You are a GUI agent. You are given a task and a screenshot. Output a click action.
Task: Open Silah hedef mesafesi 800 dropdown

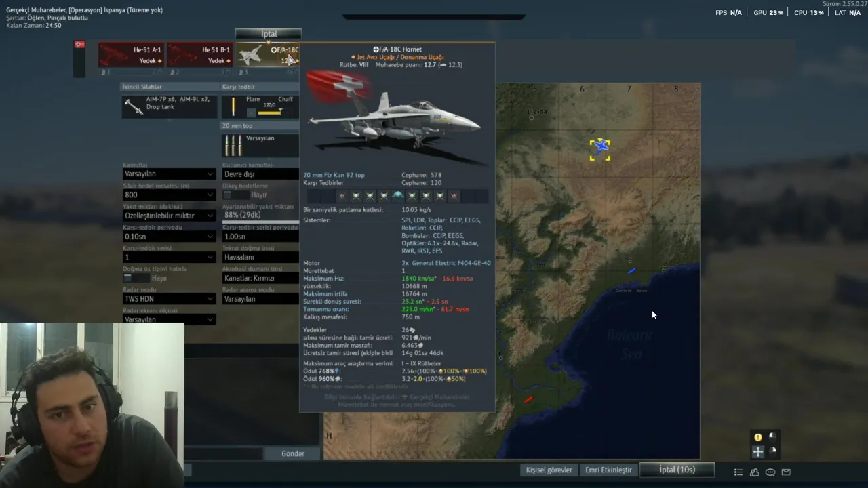point(169,195)
